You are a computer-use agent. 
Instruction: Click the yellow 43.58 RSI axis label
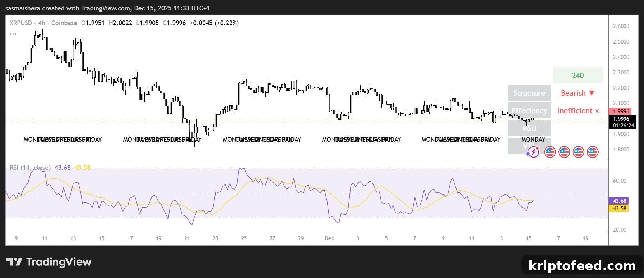[619, 209]
